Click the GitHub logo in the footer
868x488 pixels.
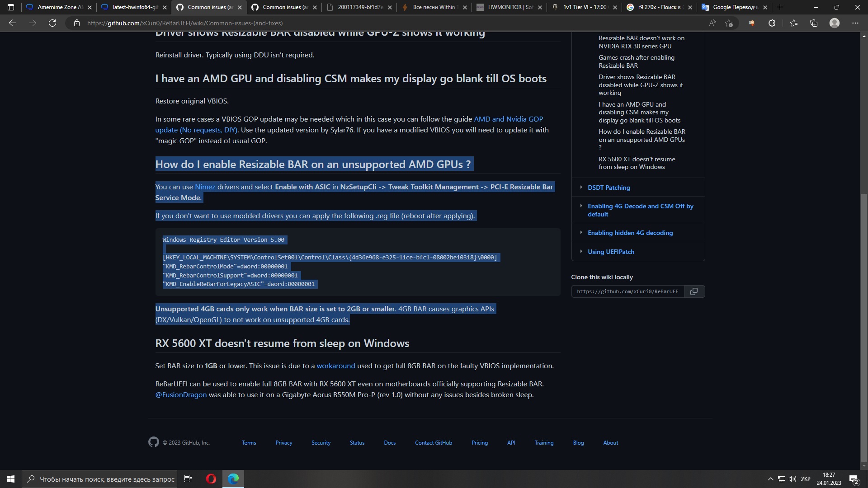pyautogui.click(x=154, y=442)
